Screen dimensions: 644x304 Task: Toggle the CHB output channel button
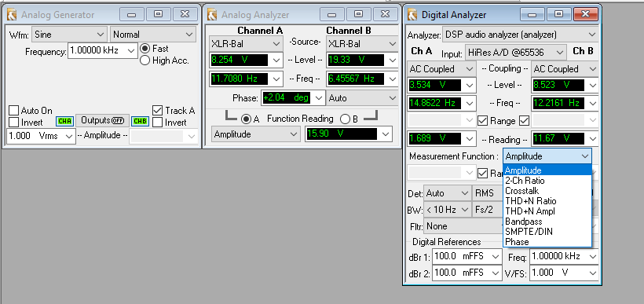pos(140,121)
